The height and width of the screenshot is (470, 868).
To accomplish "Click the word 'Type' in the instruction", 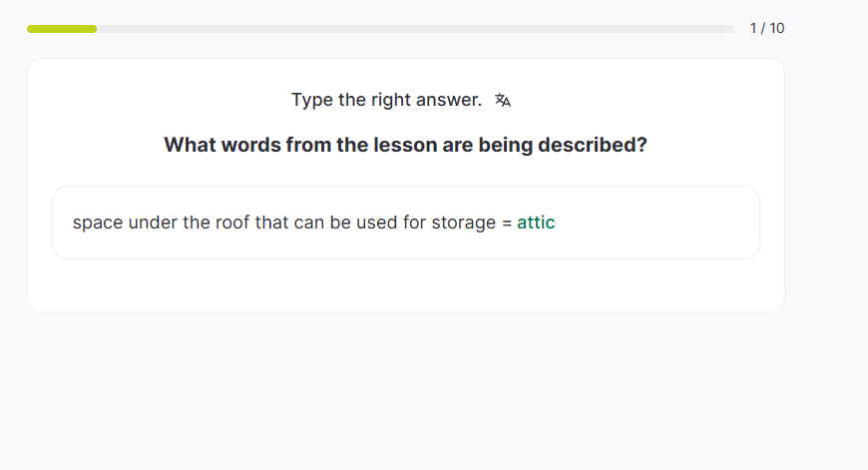I will (310, 100).
